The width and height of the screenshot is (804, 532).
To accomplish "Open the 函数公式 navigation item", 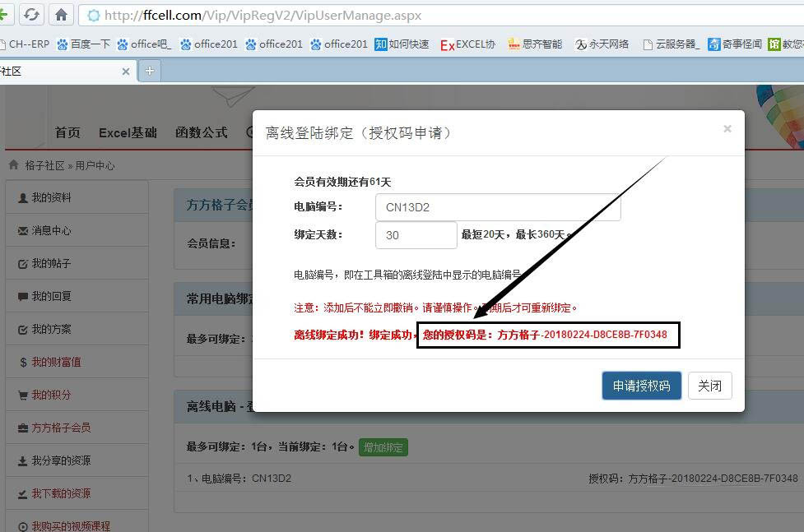I will pos(202,132).
